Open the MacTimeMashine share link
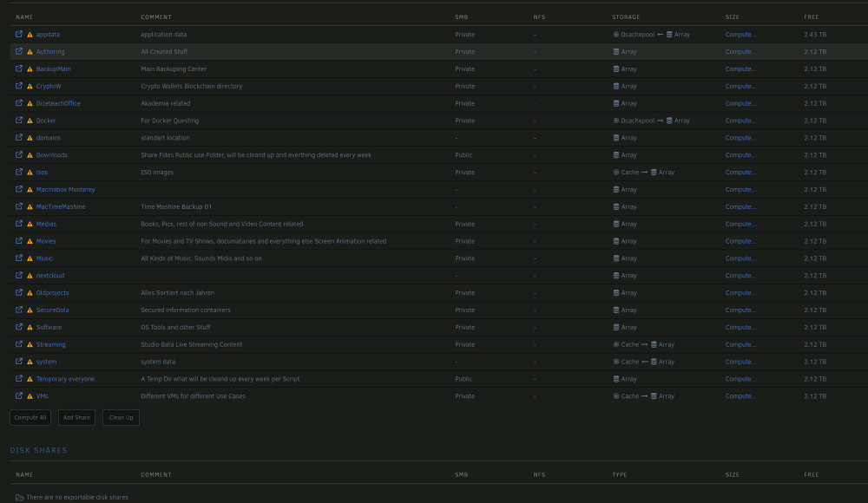This screenshot has width=868, height=503. [x=61, y=207]
